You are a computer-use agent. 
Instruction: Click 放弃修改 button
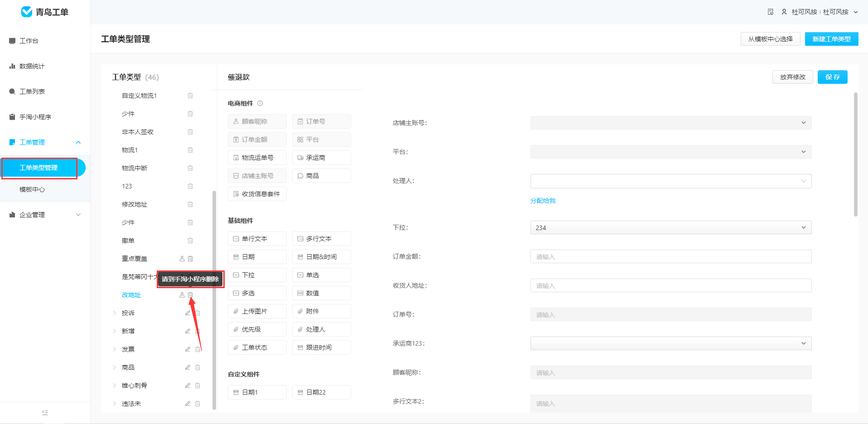pos(793,77)
